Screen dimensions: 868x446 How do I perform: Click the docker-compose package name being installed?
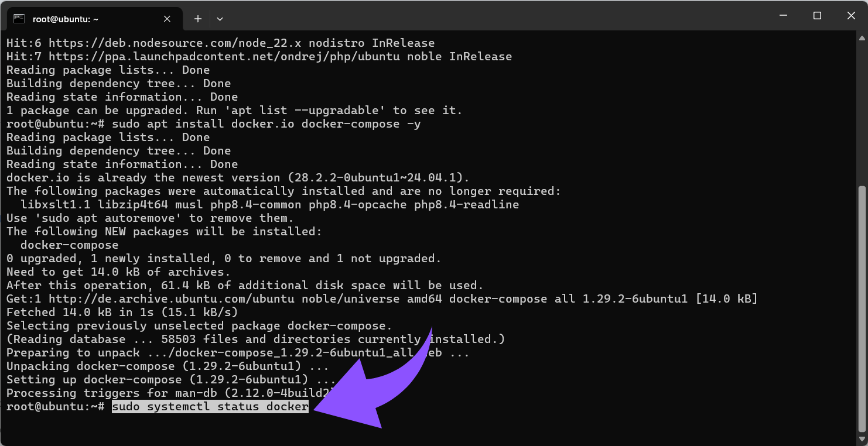70,245
